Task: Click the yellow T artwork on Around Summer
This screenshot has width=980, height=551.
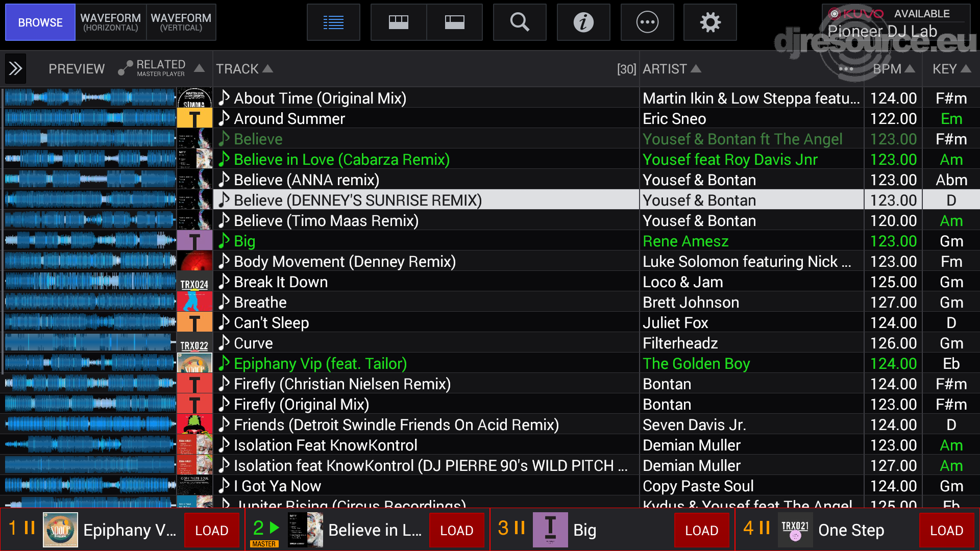Action: click(194, 118)
